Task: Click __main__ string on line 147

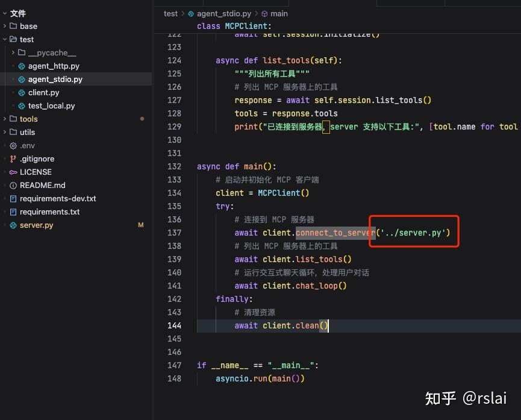Action: click(x=291, y=365)
